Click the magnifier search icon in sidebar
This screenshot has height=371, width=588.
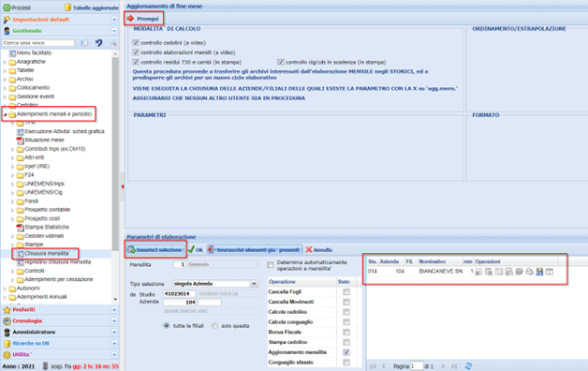(x=113, y=43)
